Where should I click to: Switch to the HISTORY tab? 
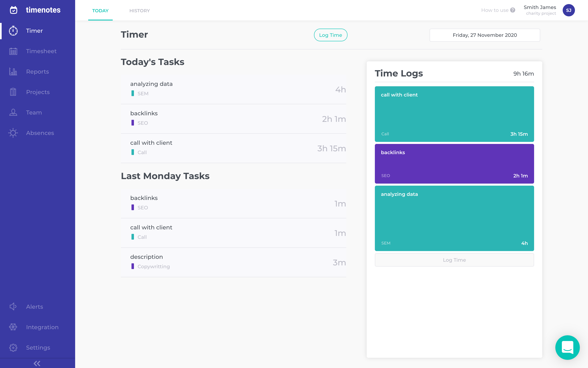[139, 11]
